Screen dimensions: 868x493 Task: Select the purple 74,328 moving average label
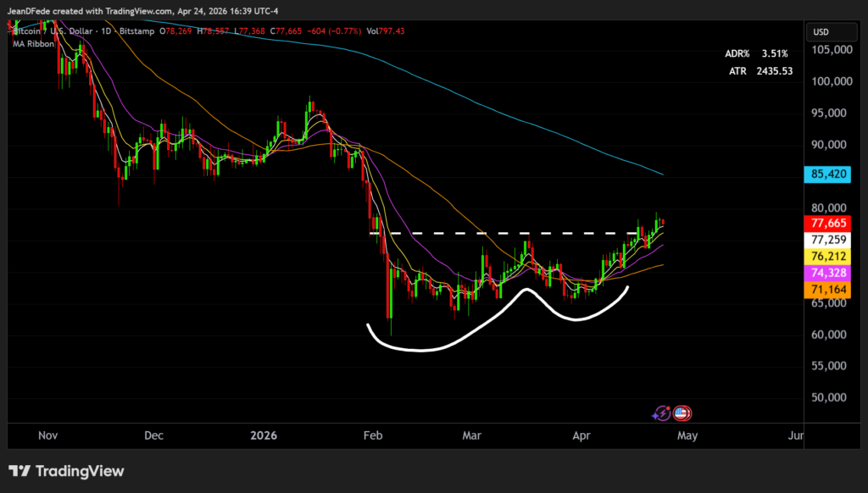point(831,273)
